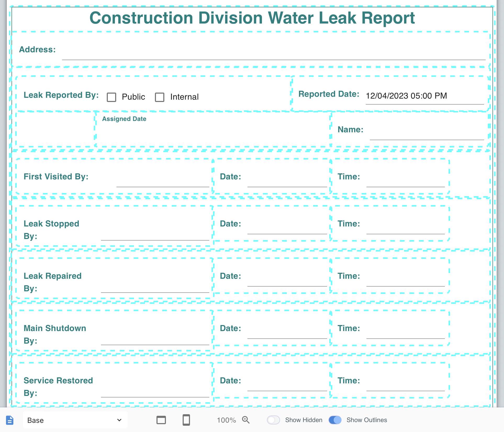The image size is (504, 432).
Task: Disable the Show Outlines toggle
Action: pyautogui.click(x=335, y=420)
